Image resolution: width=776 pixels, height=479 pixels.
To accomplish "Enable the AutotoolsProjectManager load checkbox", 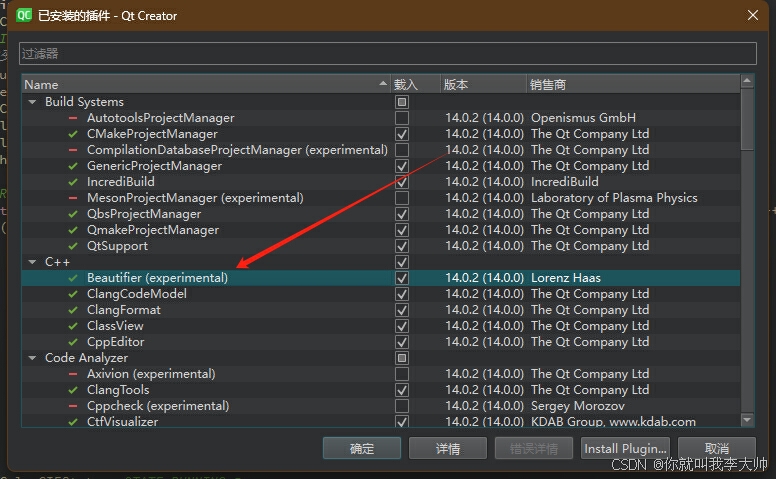I will pyautogui.click(x=402, y=118).
